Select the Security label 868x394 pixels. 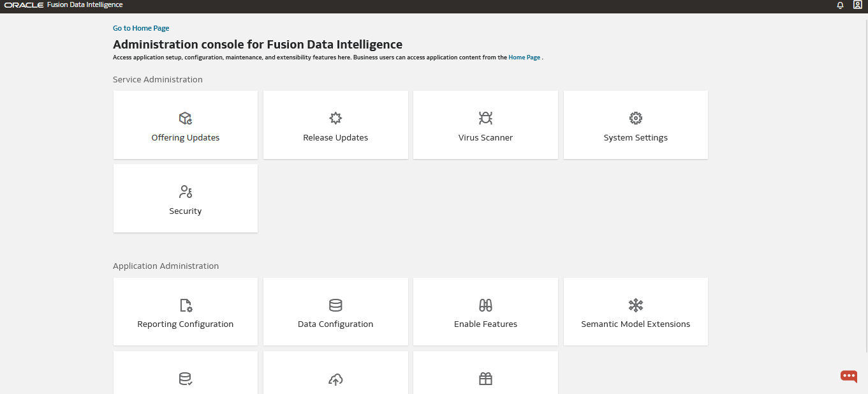(186, 211)
